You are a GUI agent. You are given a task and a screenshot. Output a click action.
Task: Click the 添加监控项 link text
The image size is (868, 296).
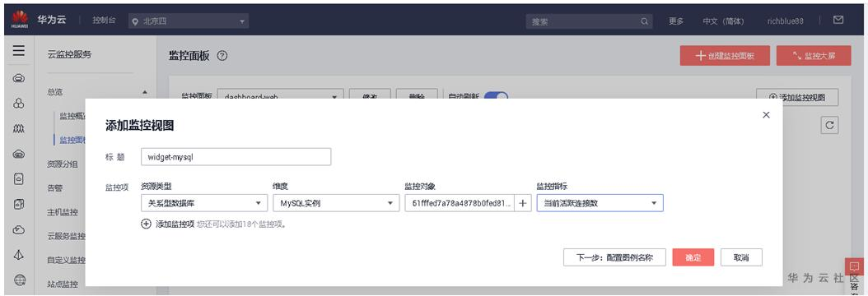tap(175, 224)
